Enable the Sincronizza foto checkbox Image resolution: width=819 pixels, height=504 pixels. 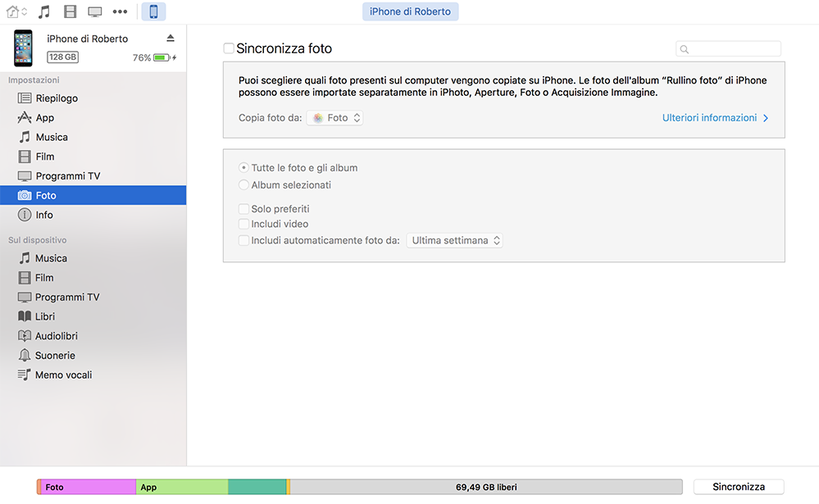[x=229, y=48]
